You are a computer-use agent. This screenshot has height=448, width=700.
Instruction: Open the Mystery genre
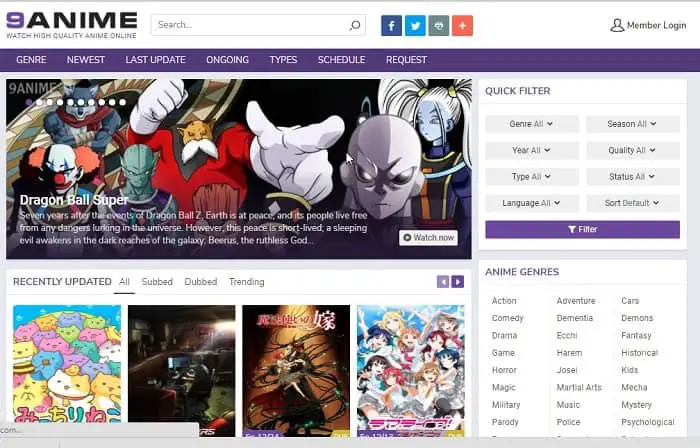(x=636, y=405)
